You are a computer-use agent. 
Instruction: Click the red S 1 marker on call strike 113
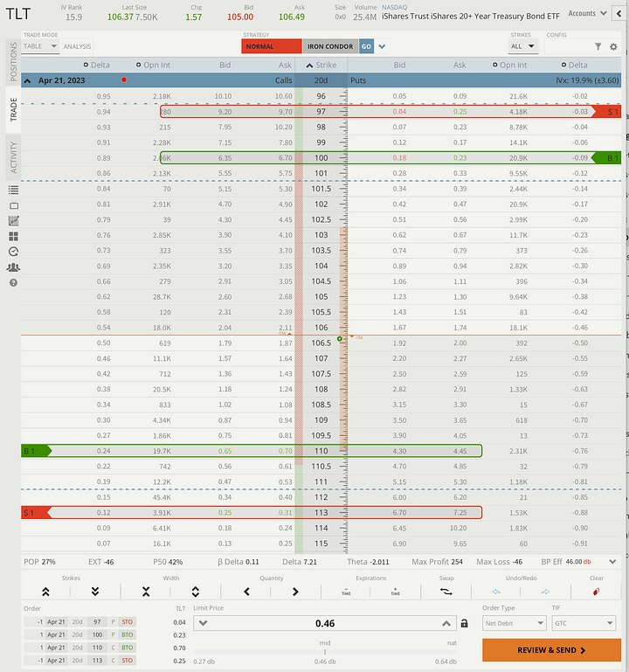pyautogui.click(x=37, y=513)
